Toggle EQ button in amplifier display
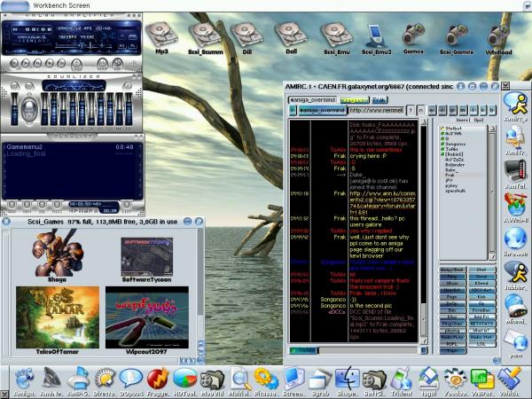Screen dimensions: 532x399 click(121, 46)
